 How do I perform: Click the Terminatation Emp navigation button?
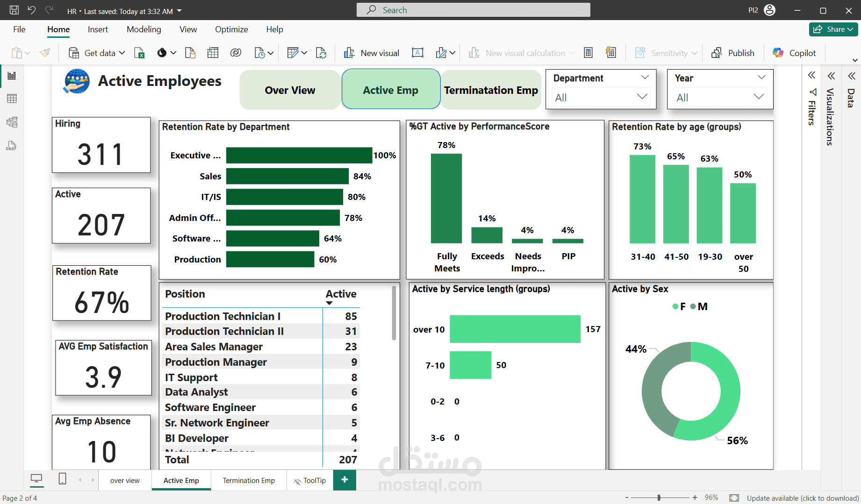pos(491,90)
